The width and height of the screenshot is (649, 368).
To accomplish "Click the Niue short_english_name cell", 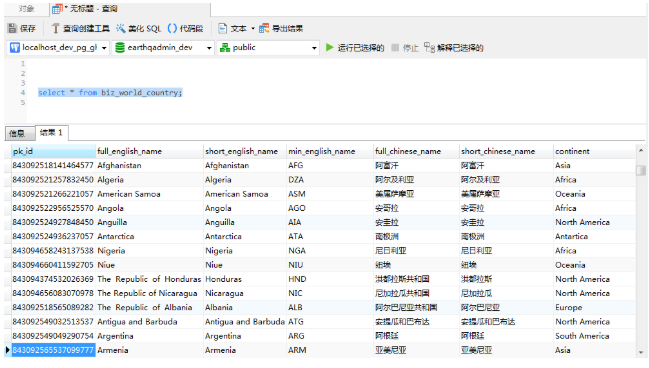I will tap(245, 265).
